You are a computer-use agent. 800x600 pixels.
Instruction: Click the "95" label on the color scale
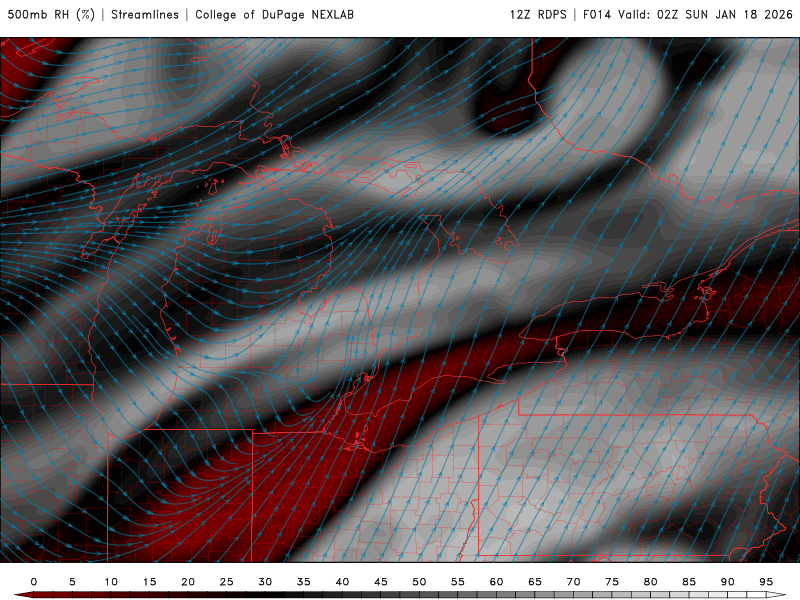coord(766,582)
